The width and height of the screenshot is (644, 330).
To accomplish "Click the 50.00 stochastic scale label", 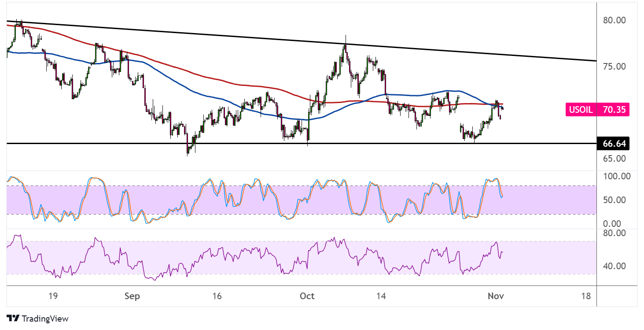I will (x=614, y=200).
